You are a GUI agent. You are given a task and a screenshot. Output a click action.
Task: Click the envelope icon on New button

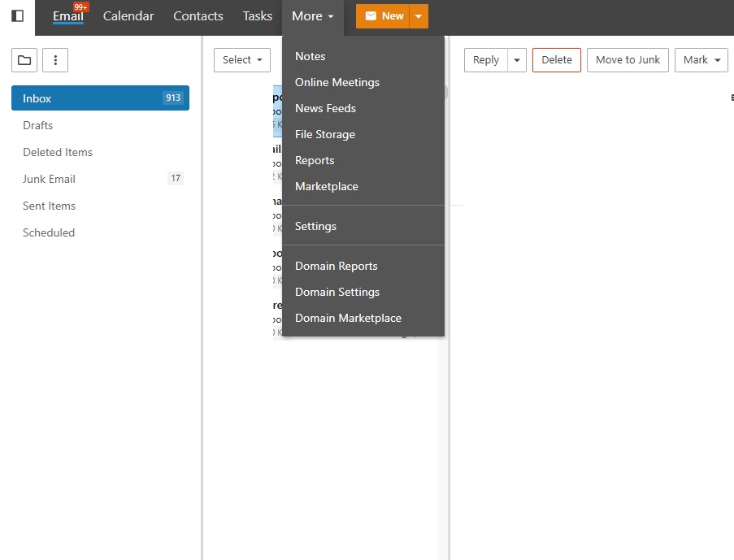point(371,16)
